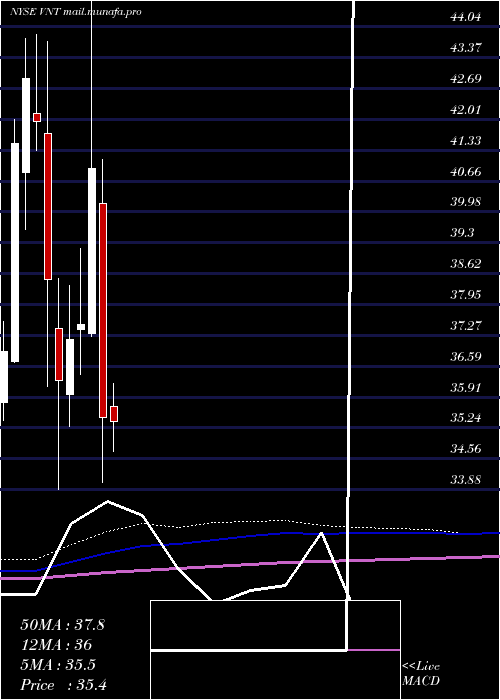Select the 42.01 price axis label

coord(466,110)
